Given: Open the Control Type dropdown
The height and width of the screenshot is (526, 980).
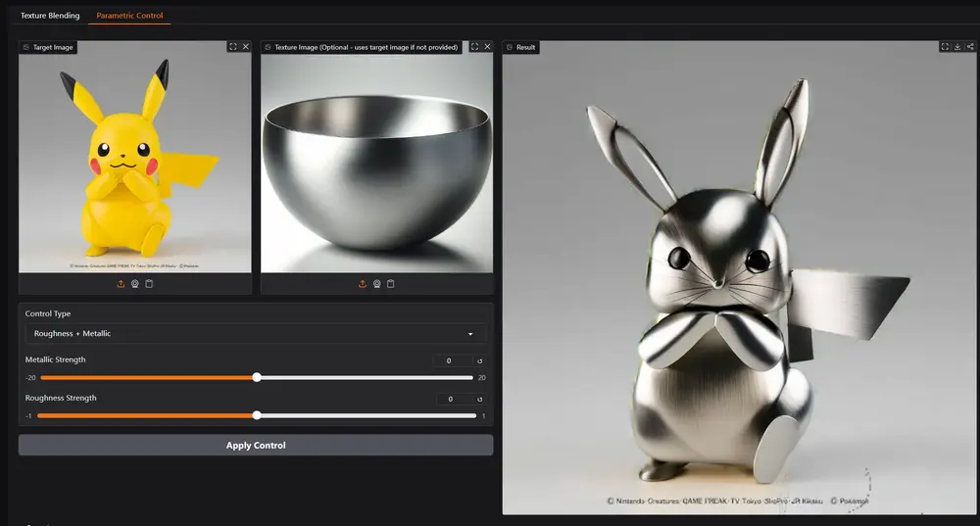Looking at the screenshot, I should click(255, 334).
